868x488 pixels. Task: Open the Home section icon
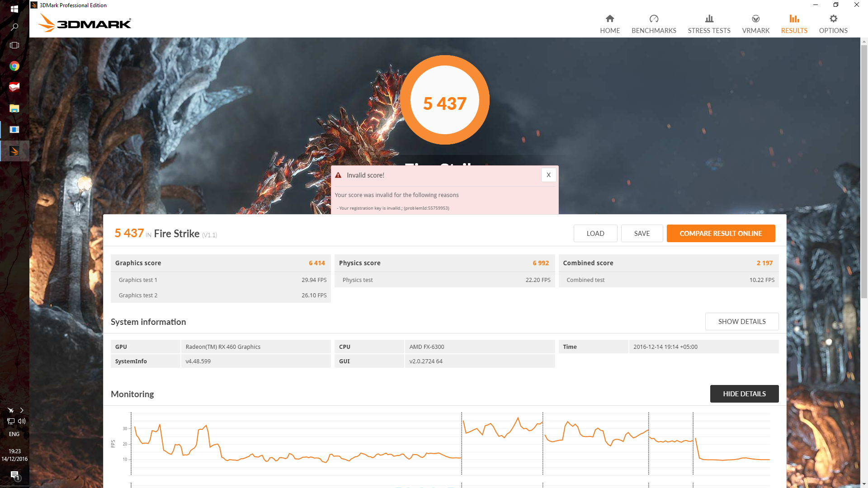click(x=609, y=19)
